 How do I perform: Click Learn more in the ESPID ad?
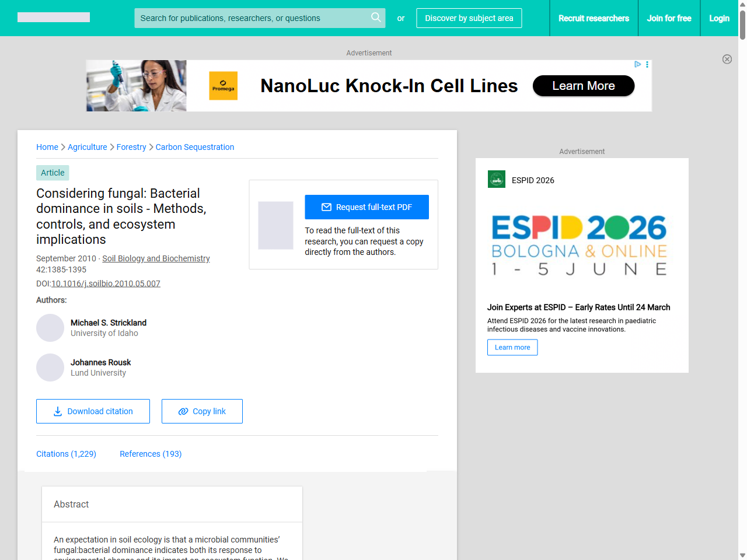[x=512, y=347]
